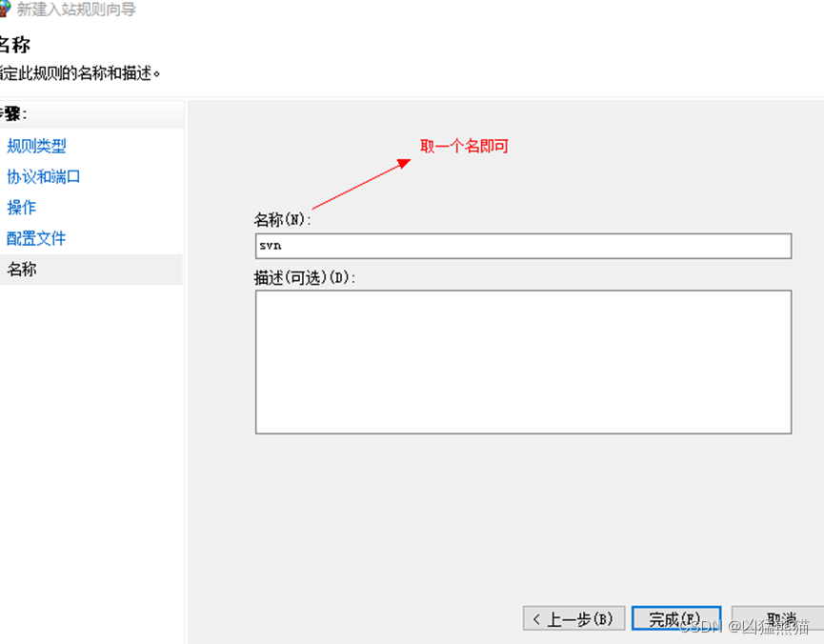This screenshot has height=644, width=824.
Task: Click the 步骤 sidebar header
Action: click(14, 112)
